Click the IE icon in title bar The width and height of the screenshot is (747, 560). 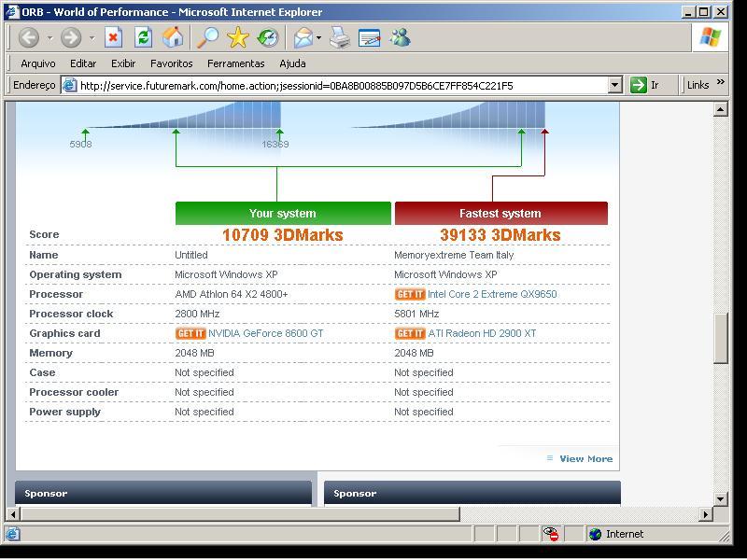[12, 12]
